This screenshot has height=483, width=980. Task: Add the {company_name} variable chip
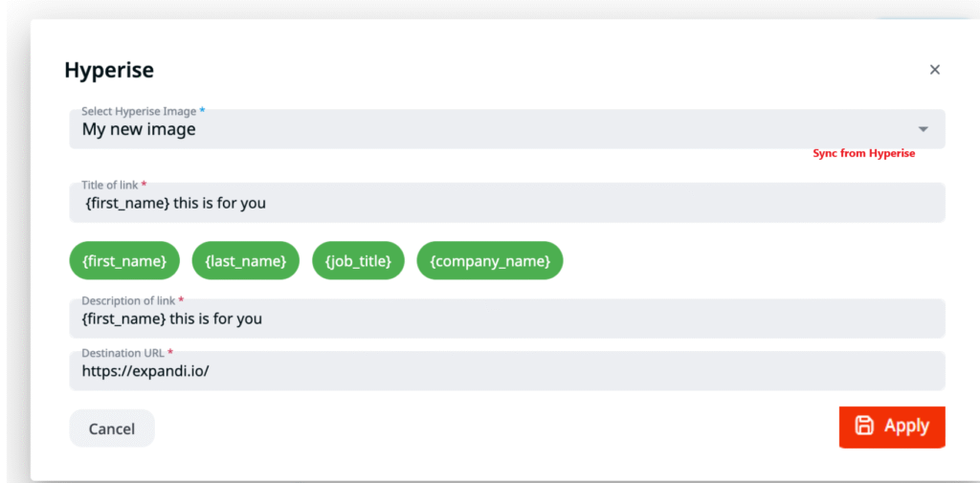[x=490, y=261]
